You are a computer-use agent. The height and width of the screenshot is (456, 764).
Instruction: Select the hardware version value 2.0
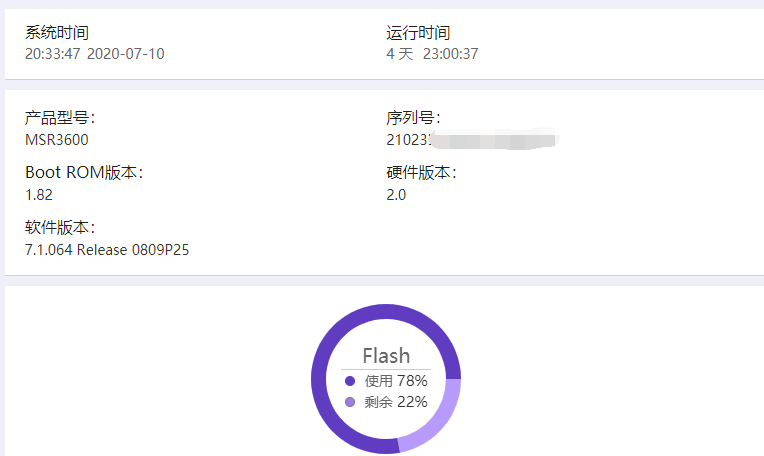pos(396,195)
